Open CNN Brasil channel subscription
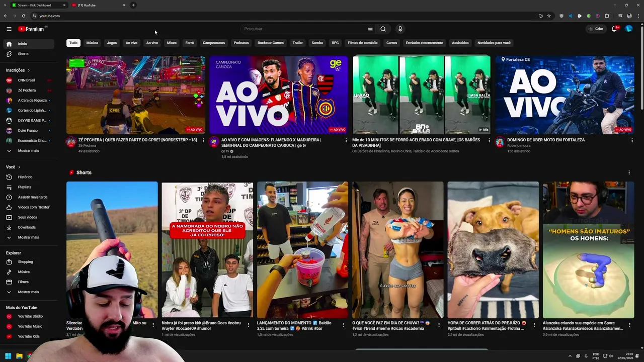 (x=29, y=80)
